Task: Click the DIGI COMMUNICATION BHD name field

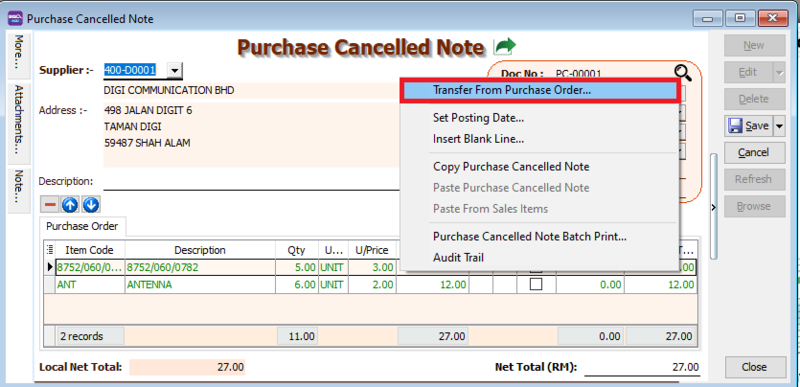Action: [252, 90]
